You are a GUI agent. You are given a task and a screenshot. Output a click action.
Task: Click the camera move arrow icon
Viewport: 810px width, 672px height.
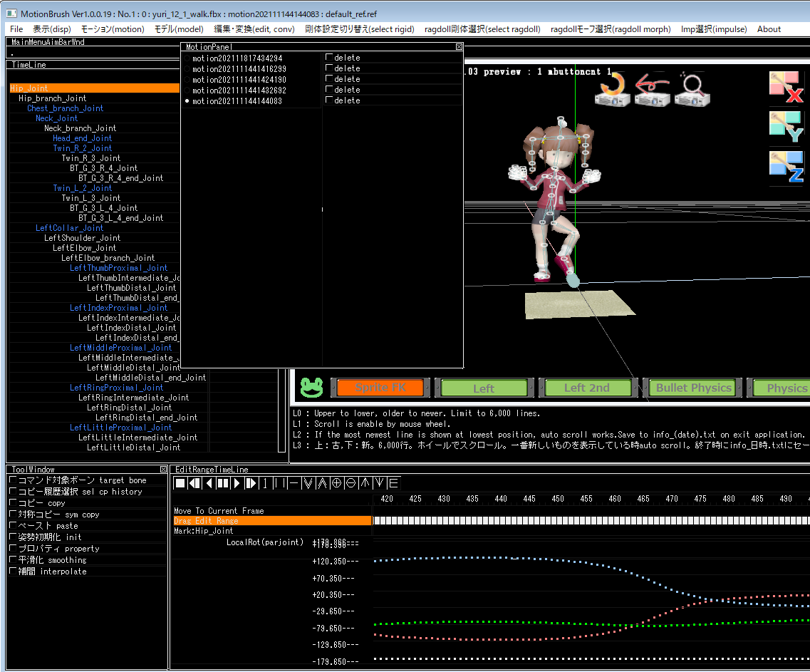(x=651, y=91)
